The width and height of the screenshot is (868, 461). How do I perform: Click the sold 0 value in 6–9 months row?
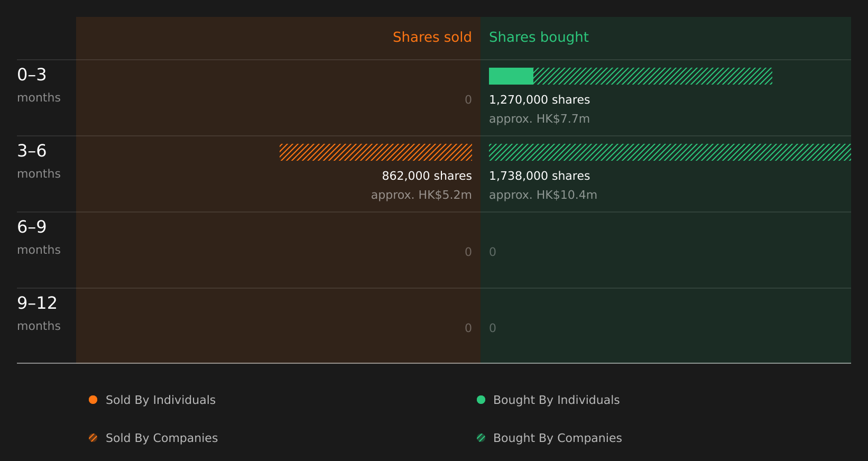pyautogui.click(x=468, y=252)
